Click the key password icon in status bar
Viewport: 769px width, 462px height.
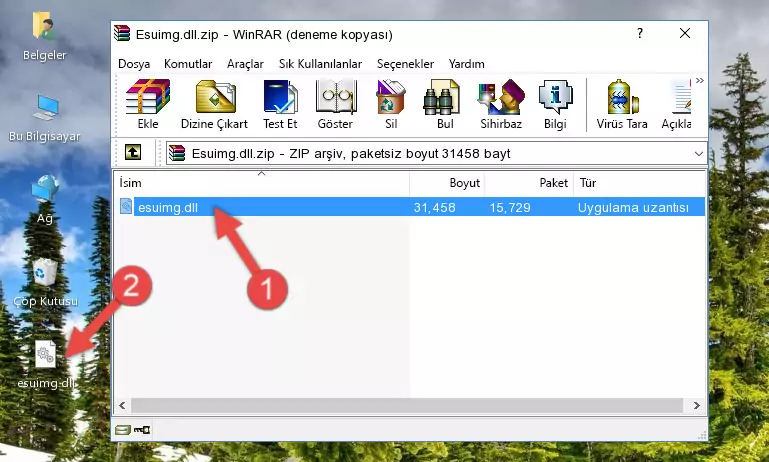[x=142, y=430]
